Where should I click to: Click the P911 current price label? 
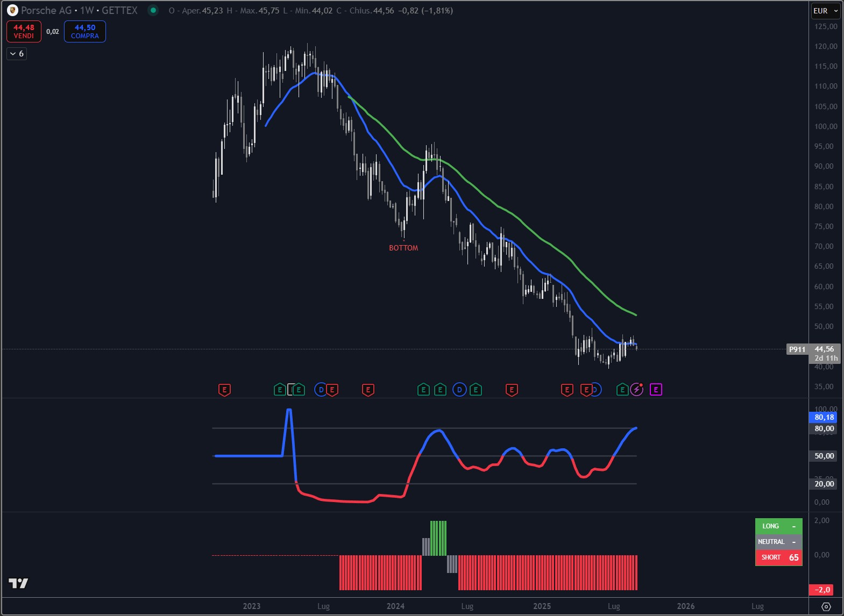click(x=797, y=349)
